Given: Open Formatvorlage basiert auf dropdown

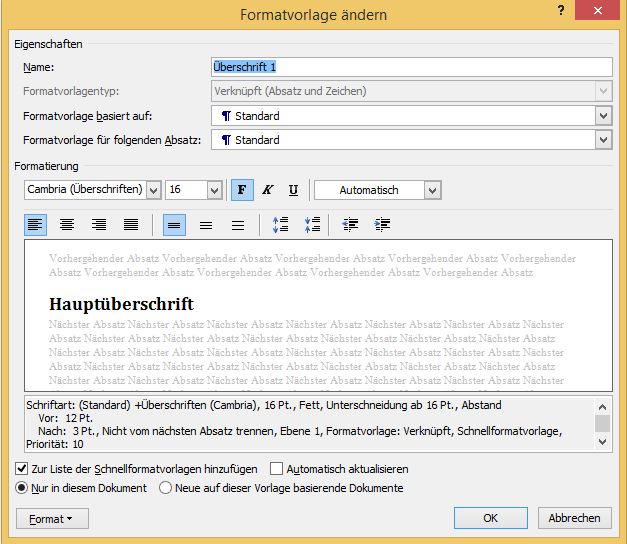Looking at the screenshot, I should pyautogui.click(x=603, y=116).
